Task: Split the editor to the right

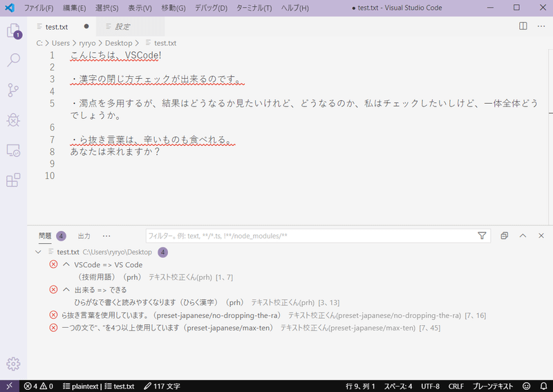Action: click(523, 26)
